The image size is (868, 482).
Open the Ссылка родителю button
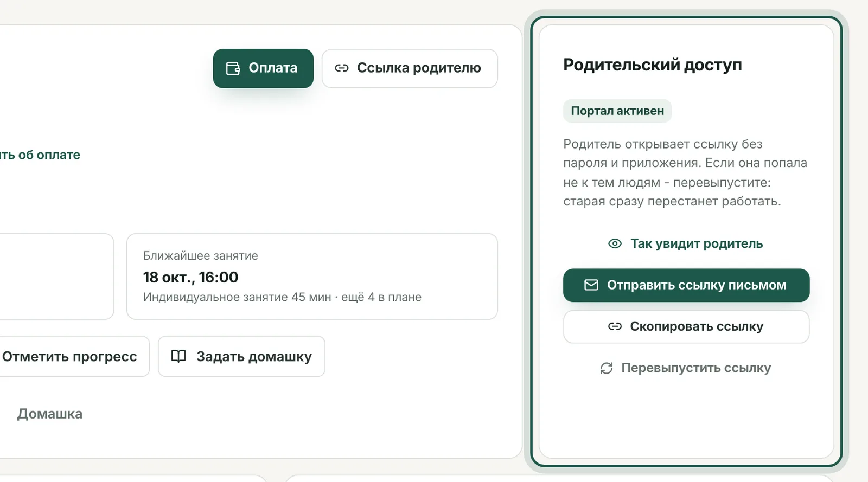click(410, 68)
